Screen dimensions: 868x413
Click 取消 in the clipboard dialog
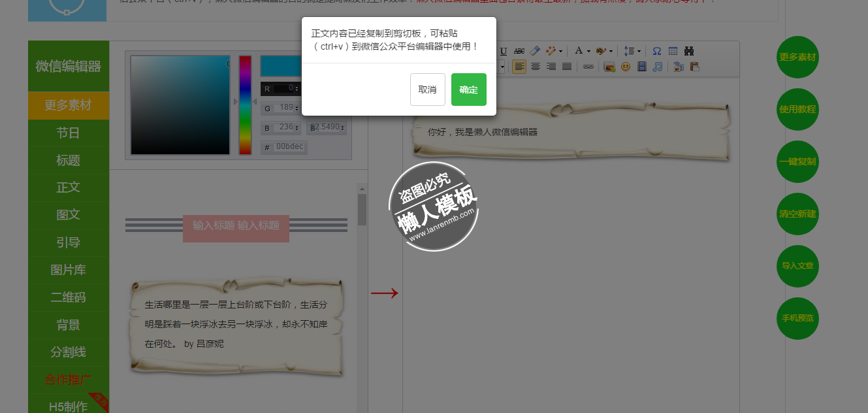[x=428, y=90]
